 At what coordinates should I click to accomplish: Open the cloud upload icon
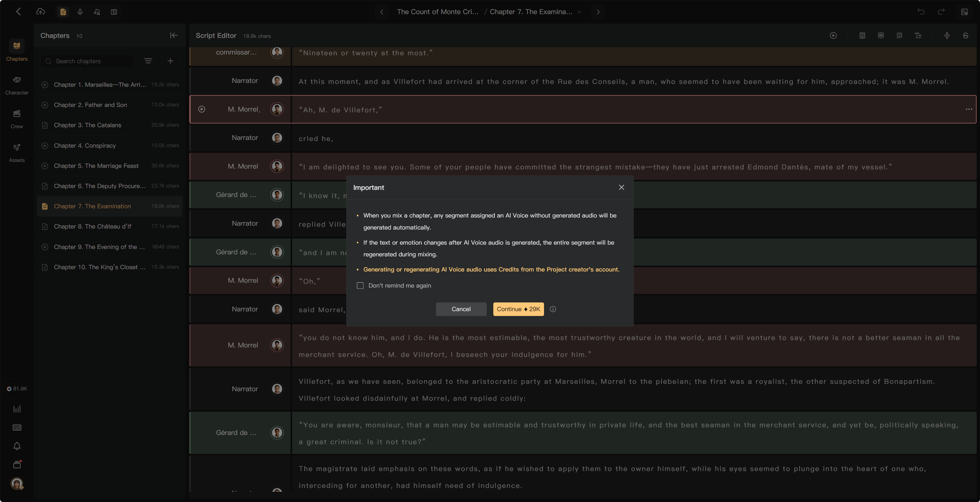coord(40,12)
